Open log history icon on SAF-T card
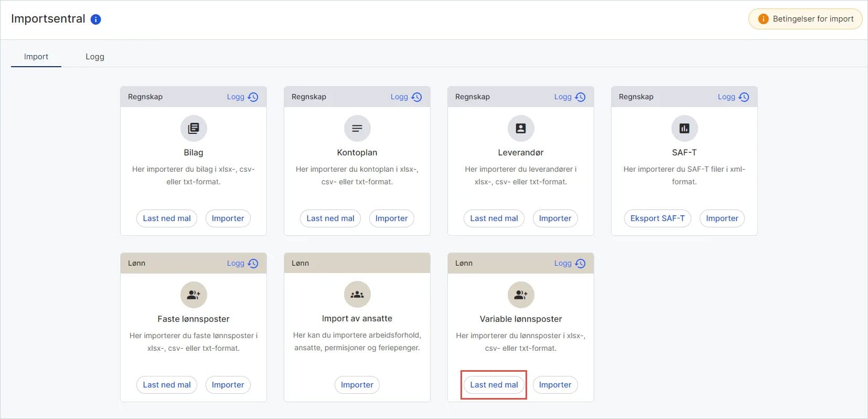868x419 pixels. click(x=744, y=97)
